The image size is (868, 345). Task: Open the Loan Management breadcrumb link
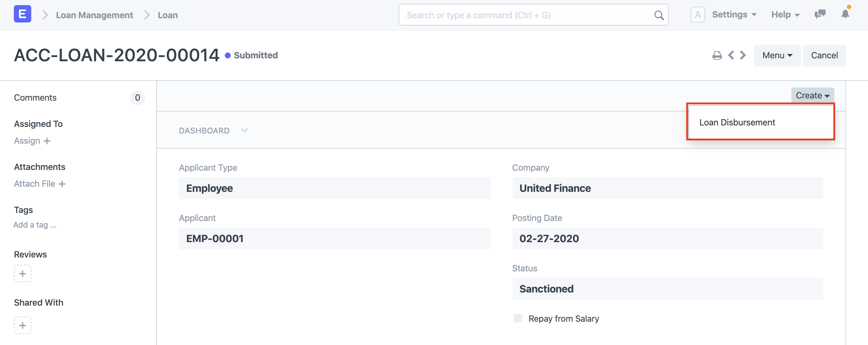click(94, 15)
